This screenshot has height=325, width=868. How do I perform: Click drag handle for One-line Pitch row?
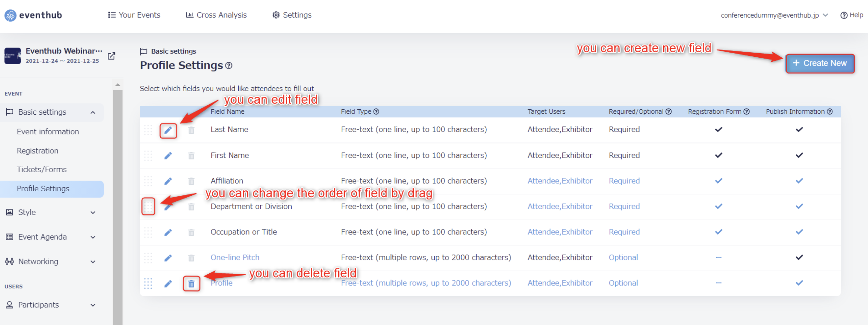148,258
